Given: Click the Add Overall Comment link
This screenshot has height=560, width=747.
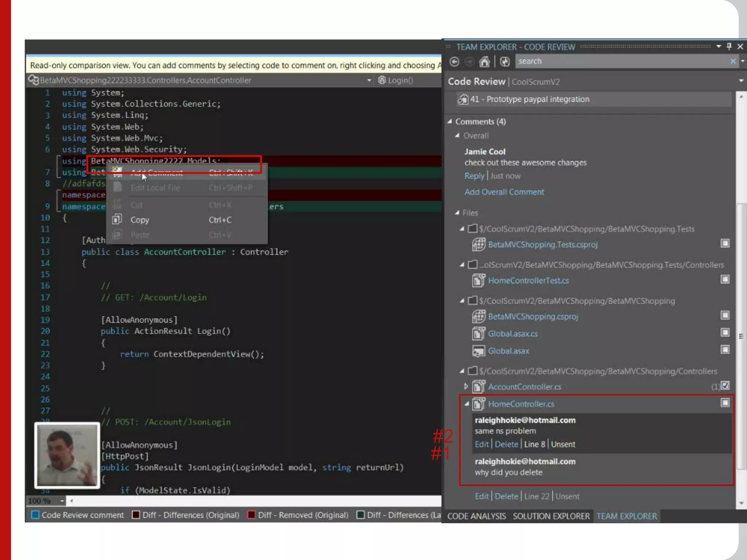Looking at the screenshot, I should point(504,192).
